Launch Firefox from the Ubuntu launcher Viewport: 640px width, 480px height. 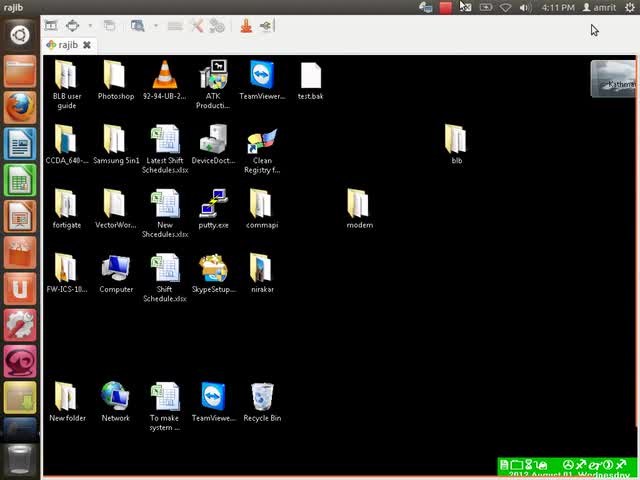coord(20,107)
